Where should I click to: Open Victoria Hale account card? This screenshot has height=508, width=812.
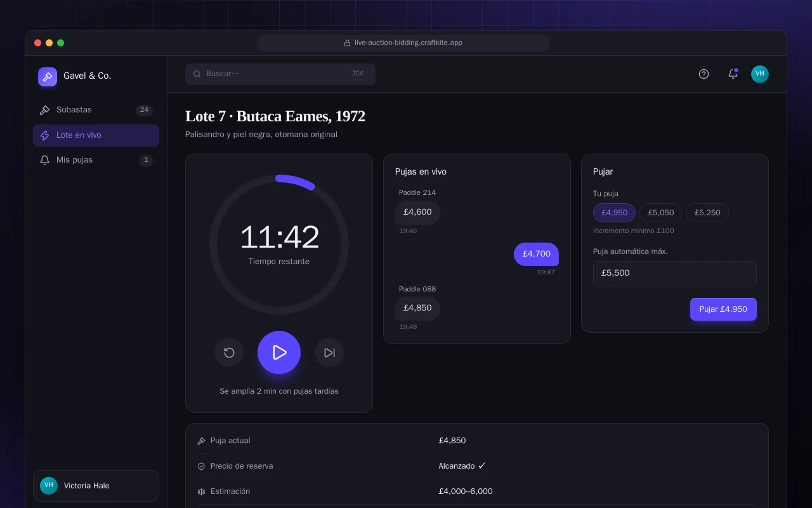click(96, 486)
